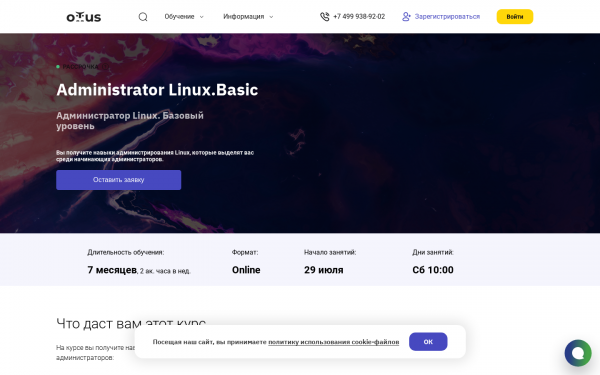Screen dimensions: 600x375
Task: Open the политику использования cookie-файлов link
Action: 333,342
